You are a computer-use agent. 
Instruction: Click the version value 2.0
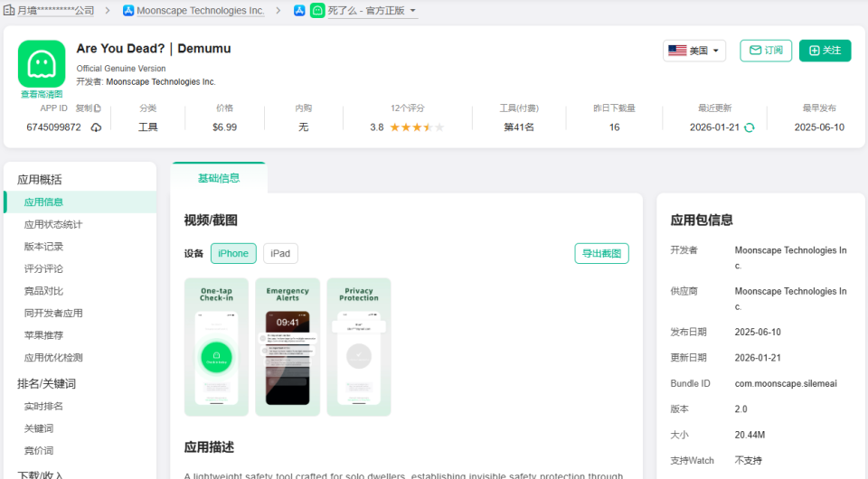click(x=741, y=409)
